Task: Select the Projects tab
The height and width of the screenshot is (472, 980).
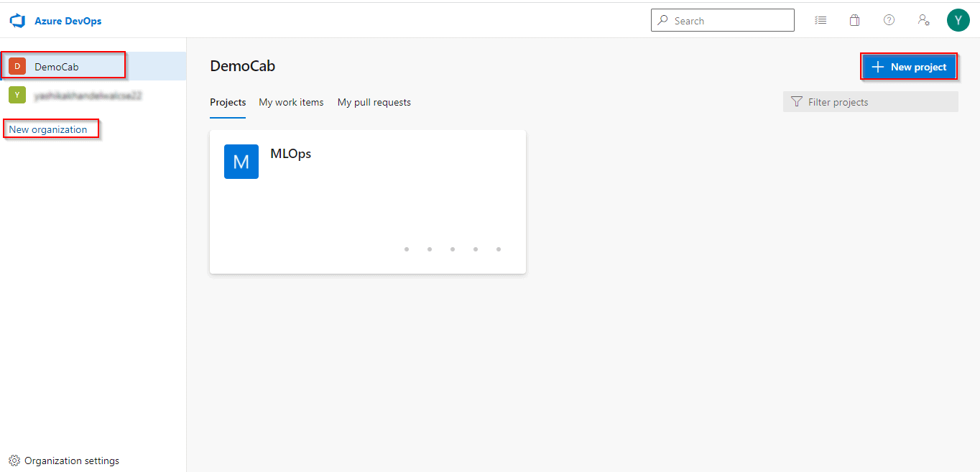Action: [x=228, y=102]
